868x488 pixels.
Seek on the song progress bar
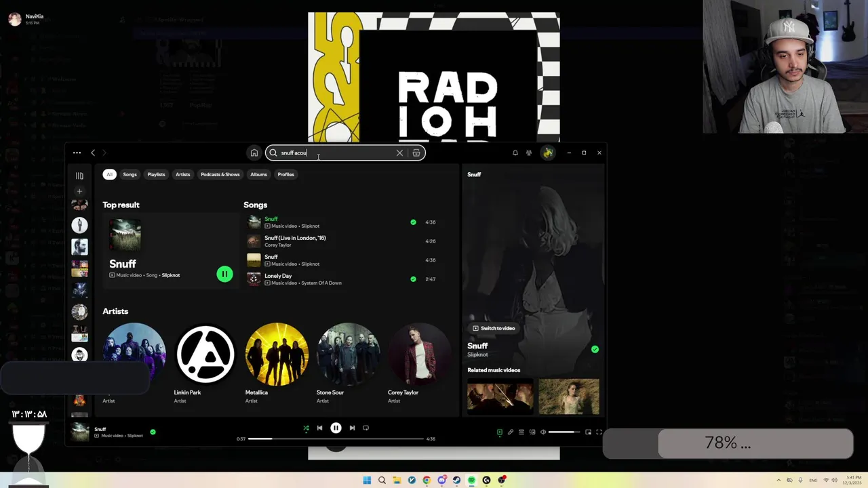pos(336,439)
